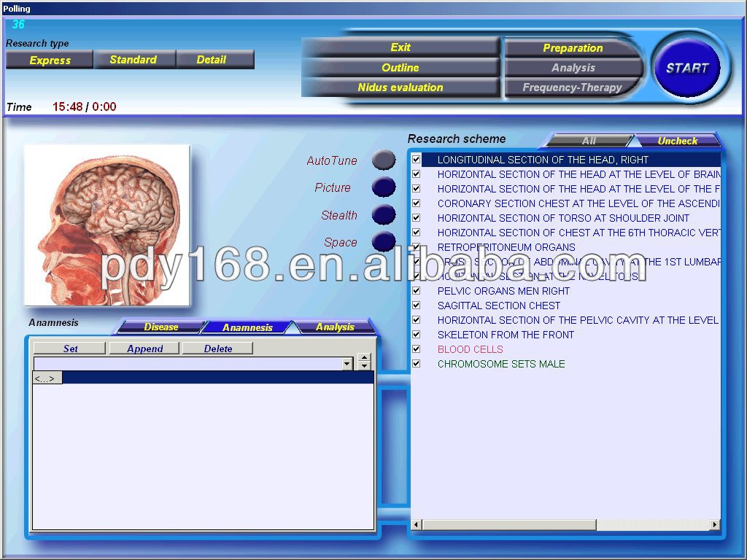Select CORONARY SECTION CHEST row text
Viewport: 747px width, 560px height.
(x=578, y=203)
